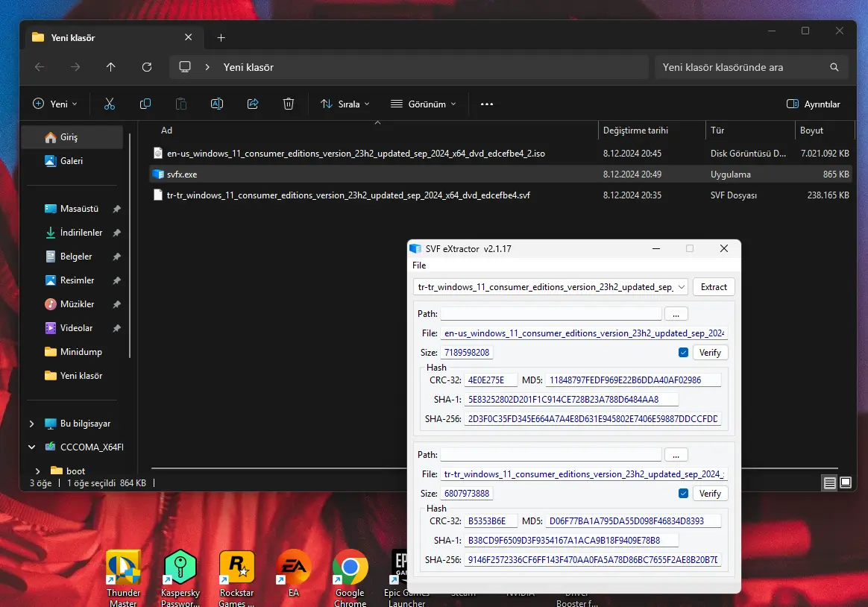This screenshot has height=607, width=868.
Task: Toggle the Ayrıntılar details pane button
Action: pos(814,104)
